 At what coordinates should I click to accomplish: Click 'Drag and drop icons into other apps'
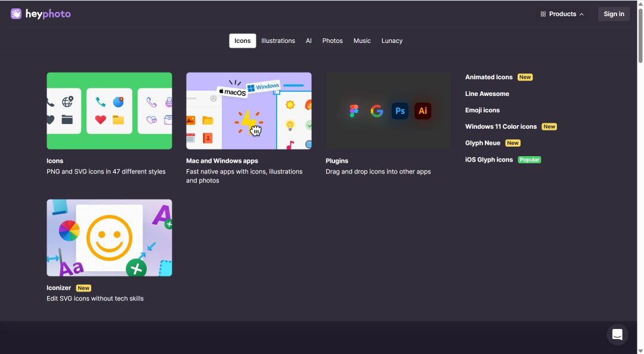[x=378, y=172]
